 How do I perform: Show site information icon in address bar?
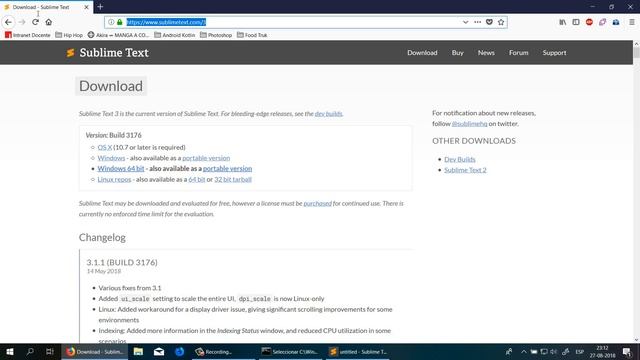point(111,22)
